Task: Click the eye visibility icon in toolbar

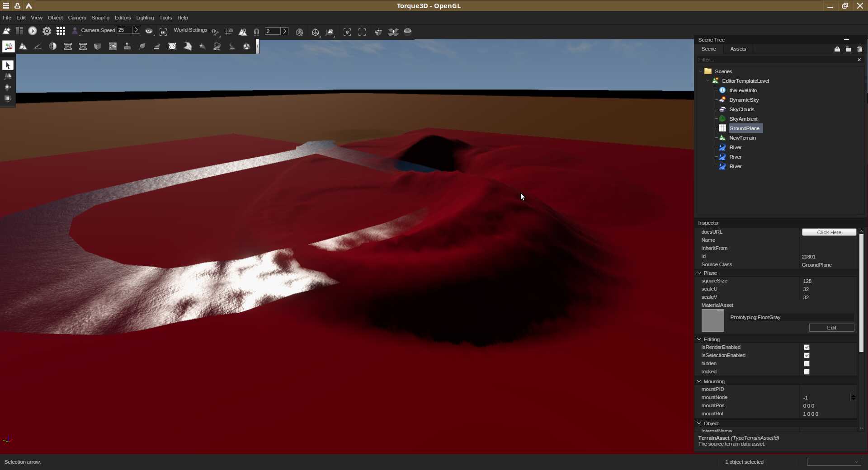Action: [x=149, y=31]
